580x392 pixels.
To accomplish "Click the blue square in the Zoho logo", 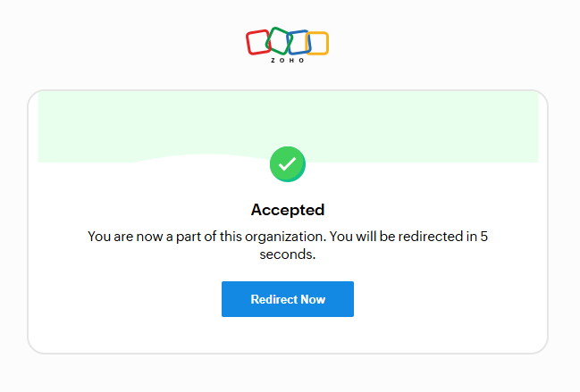I will click(298, 43).
